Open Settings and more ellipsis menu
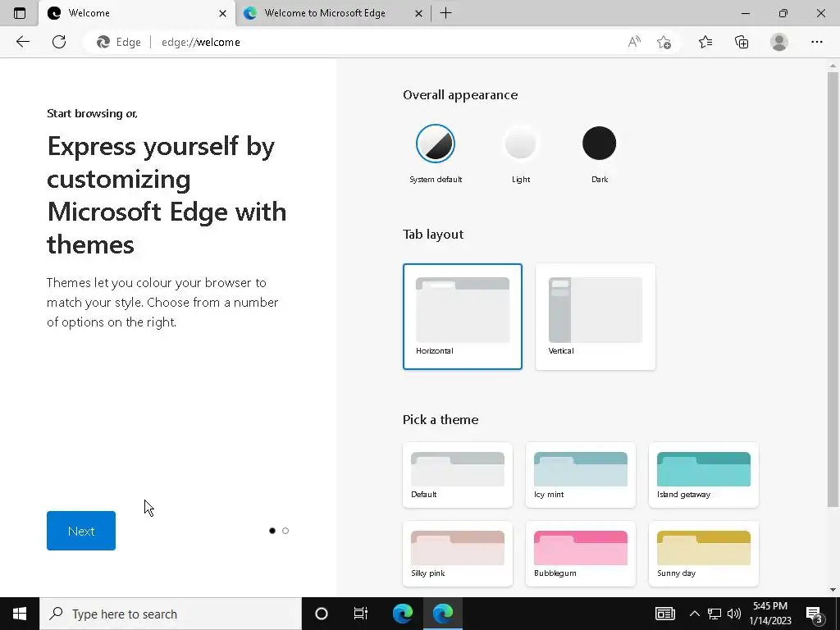The image size is (840, 630). [816, 42]
